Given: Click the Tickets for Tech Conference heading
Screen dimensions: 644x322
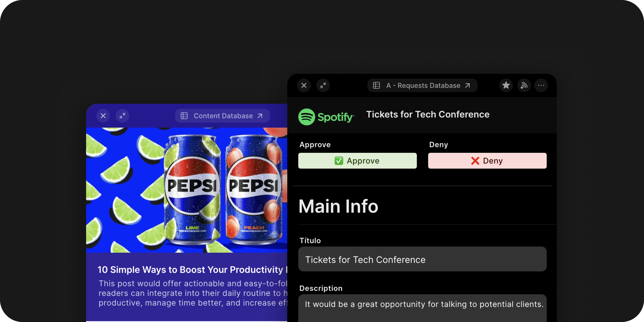Looking at the screenshot, I should click(427, 114).
